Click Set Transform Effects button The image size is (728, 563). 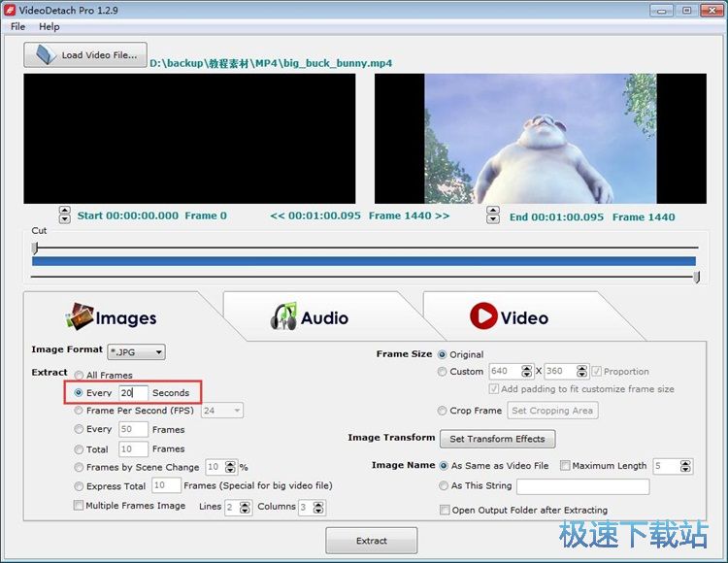pos(497,439)
